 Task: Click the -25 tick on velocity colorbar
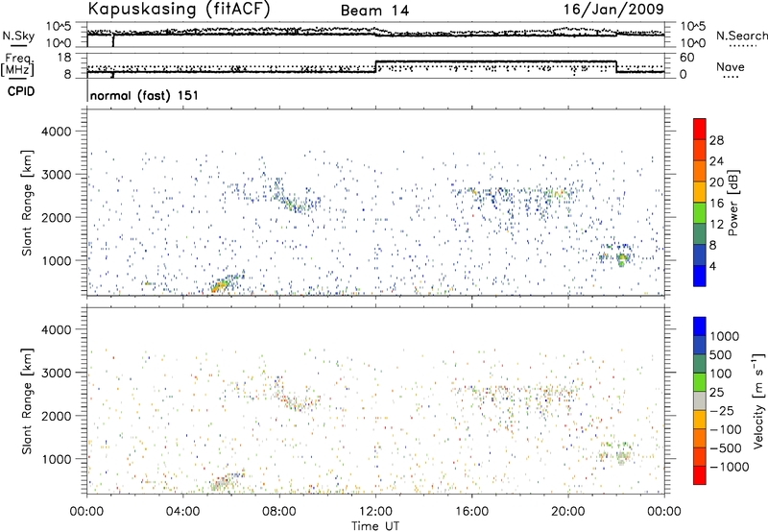tap(722, 410)
